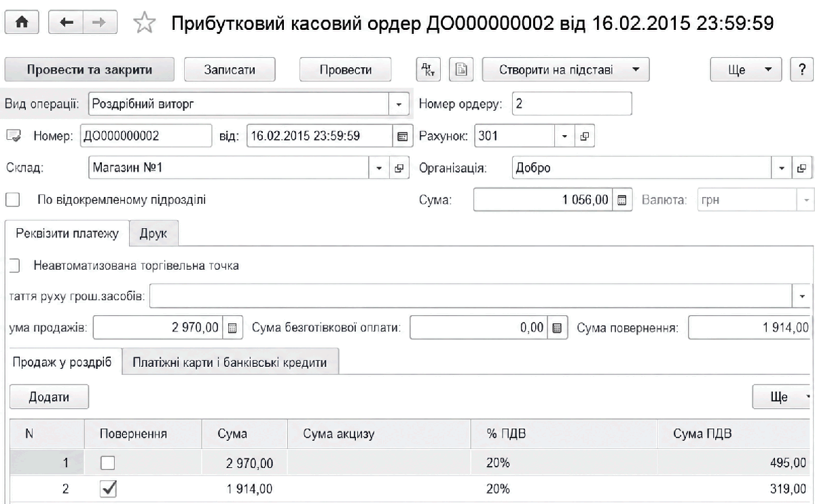This screenshot has width=815, height=504.
Task: Click Сума акцизу column header
Action: coord(379,435)
